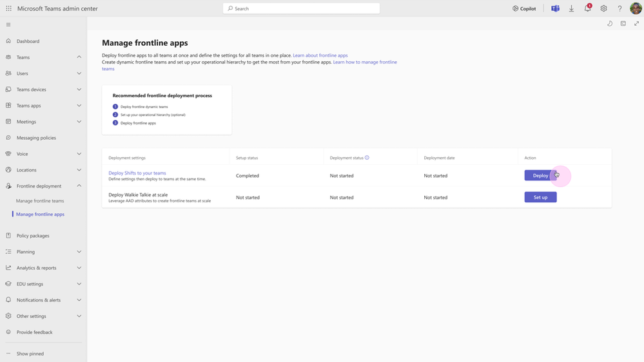Expand the page to full screen
This screenshot has width=644, height=362.
[x=637, y=24]
